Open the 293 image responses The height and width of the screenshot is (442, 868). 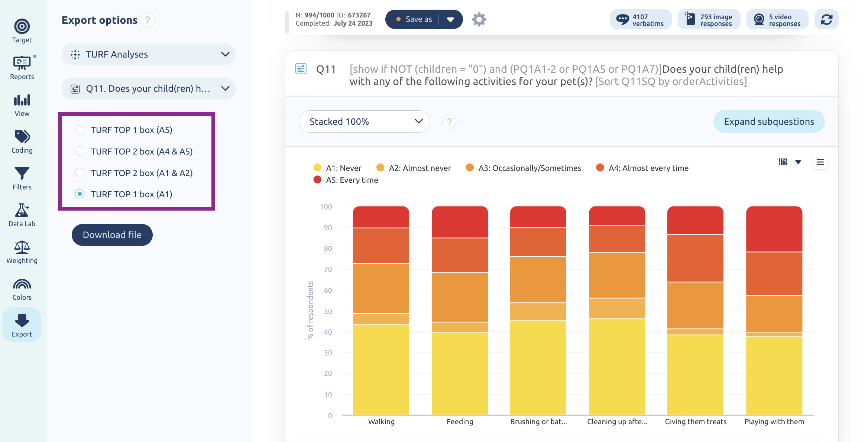[709, 19]
